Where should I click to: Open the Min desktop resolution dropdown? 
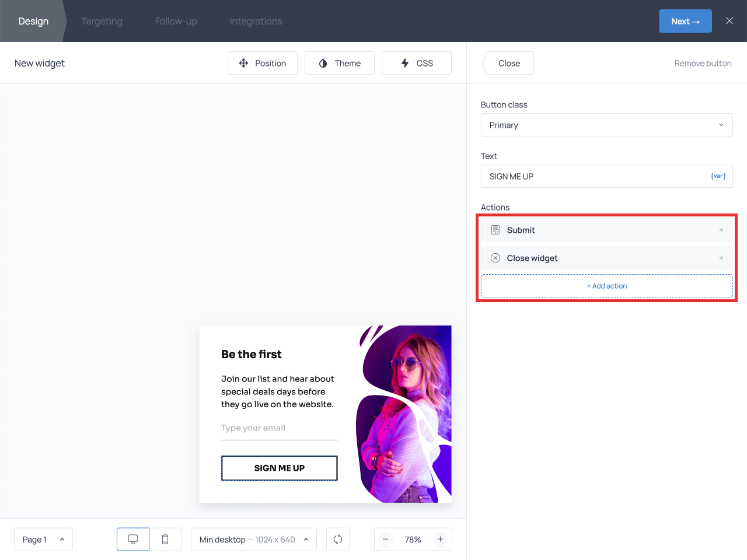254,540
